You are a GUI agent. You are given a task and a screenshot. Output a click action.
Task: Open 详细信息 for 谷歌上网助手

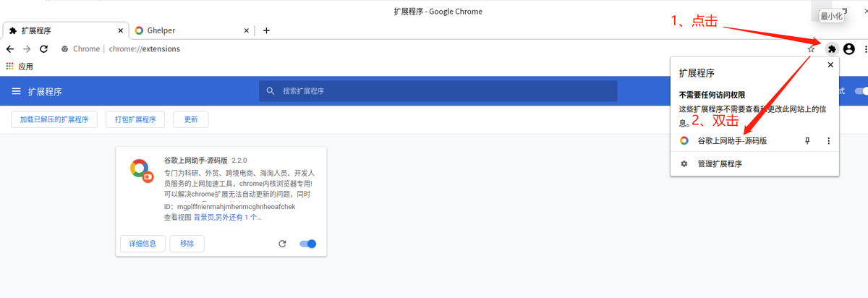tap(142, 244)
